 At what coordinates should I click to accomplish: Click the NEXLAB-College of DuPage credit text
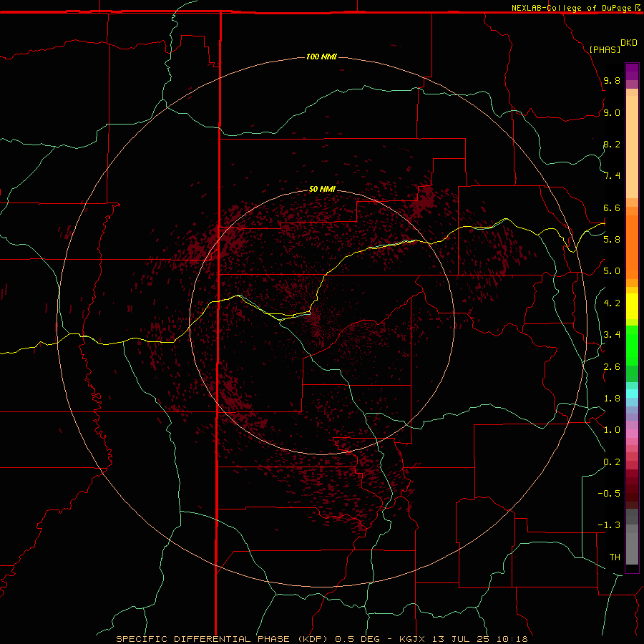coord(571,8)
